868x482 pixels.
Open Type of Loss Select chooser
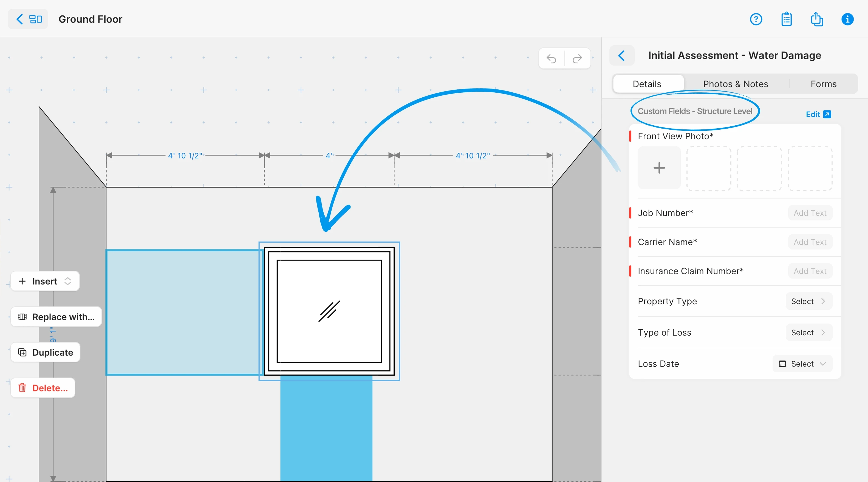[808, 333]
